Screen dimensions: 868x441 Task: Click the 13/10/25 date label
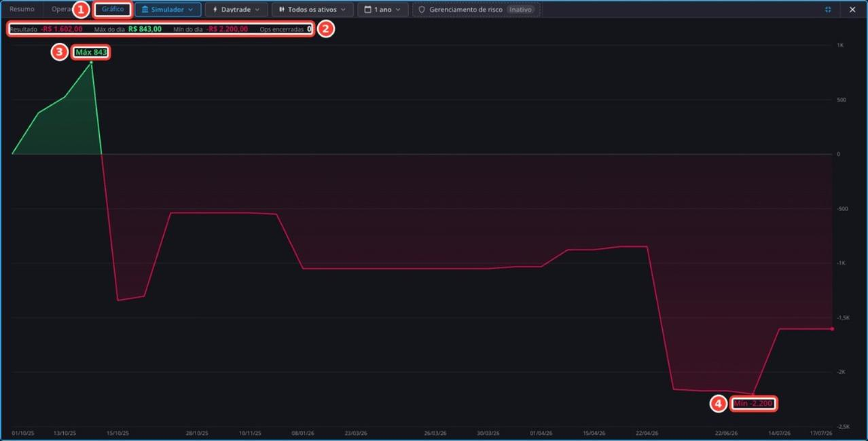pos(65,433)
